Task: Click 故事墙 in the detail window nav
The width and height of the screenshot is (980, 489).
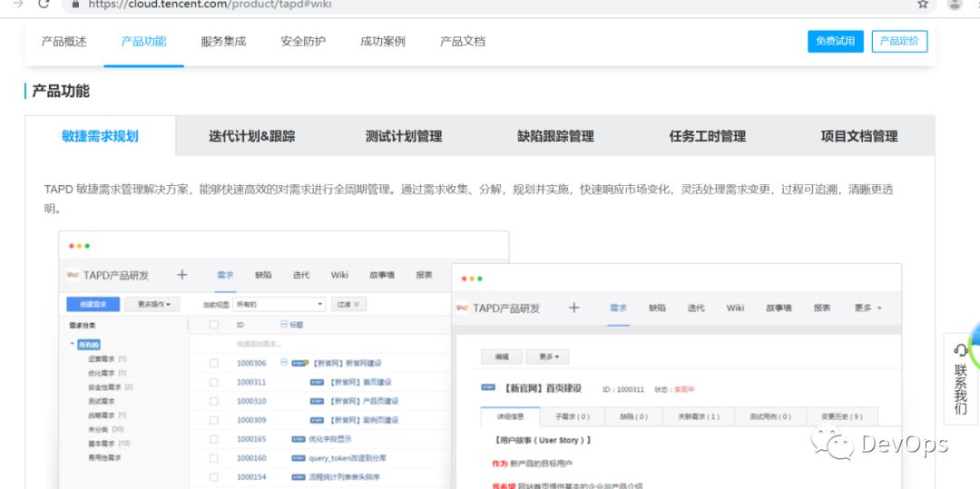Action: coord(779,308)
